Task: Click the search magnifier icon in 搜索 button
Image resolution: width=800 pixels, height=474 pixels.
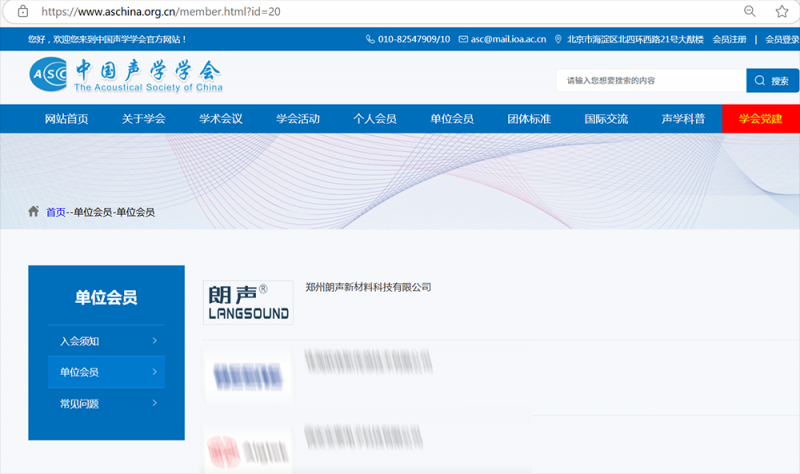Action: [x=760, y=81]
